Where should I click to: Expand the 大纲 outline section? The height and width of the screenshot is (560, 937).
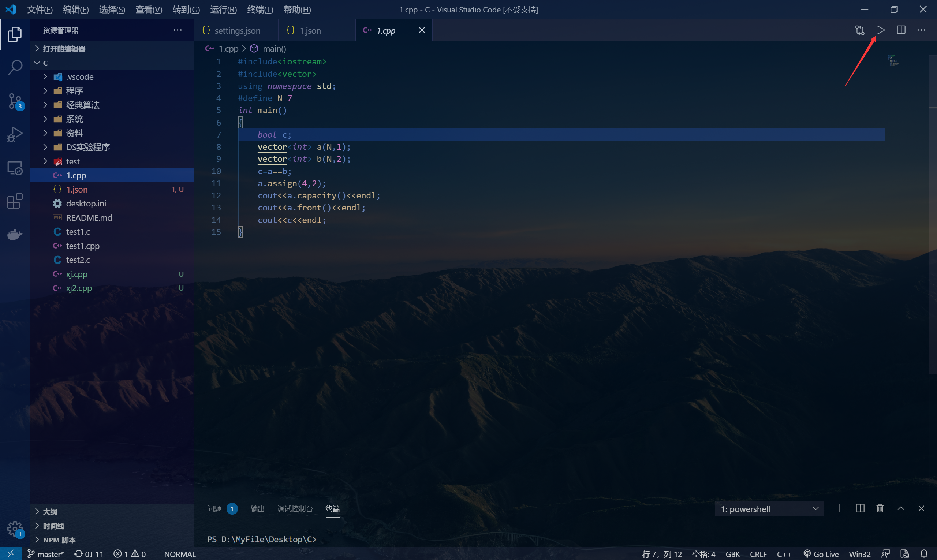point(112,512)
